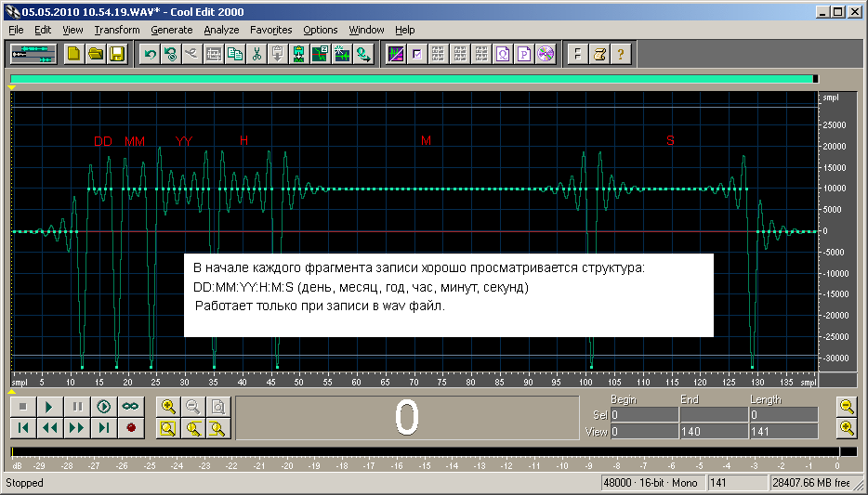Jump to the beginning of the file
Viewport: 868px width, 495px height.
[x=22, y=427]
